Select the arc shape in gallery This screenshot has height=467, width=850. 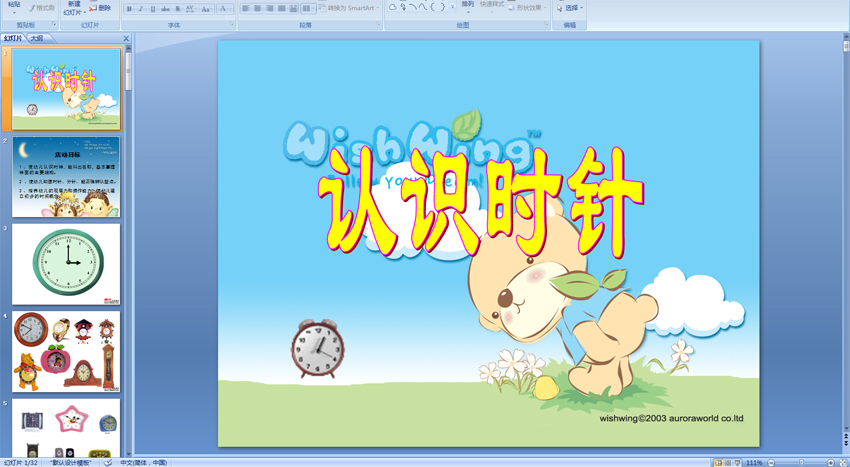click(x=413, y=7)
